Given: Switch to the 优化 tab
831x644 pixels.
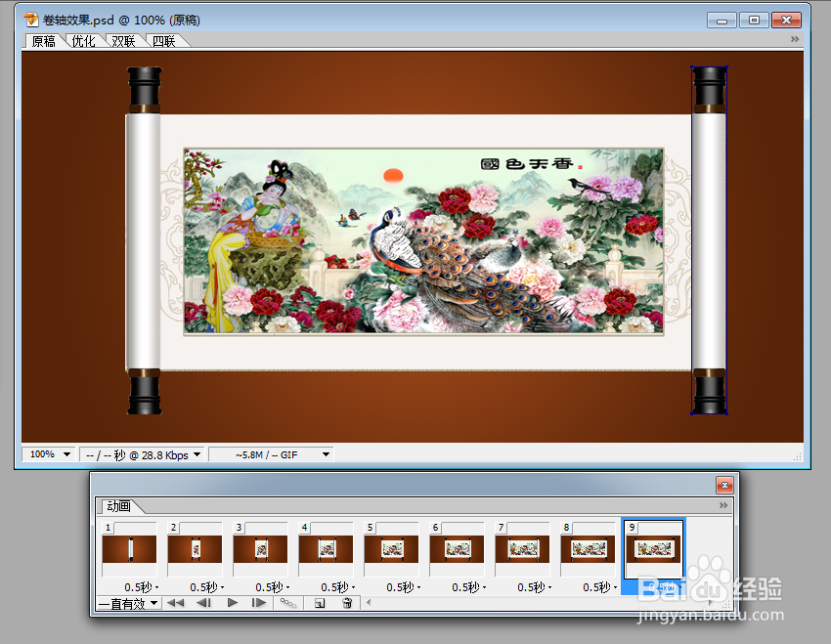Looking at the screenshot, I should [83, 41].
